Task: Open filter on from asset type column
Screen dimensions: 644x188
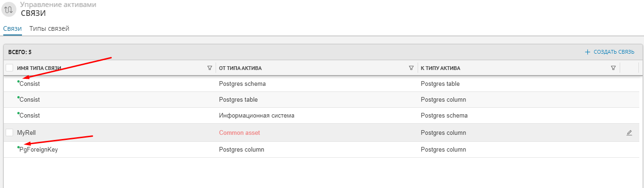Action: (411, 68)
